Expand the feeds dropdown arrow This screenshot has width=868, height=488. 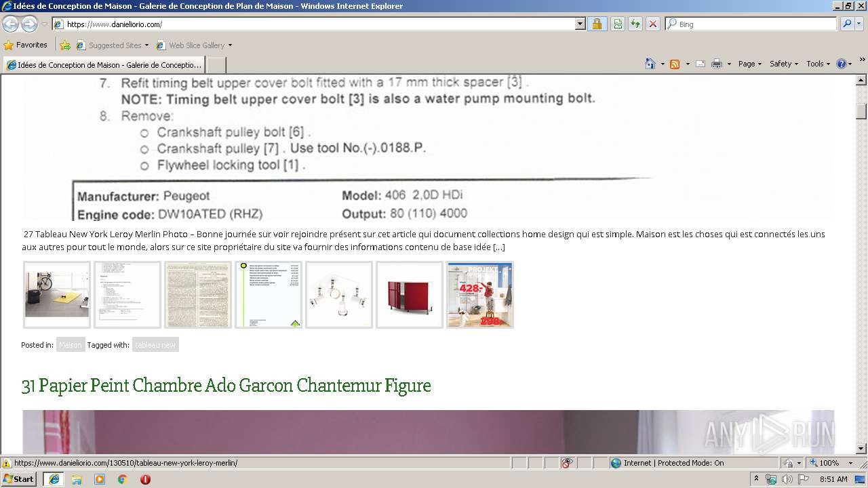coord(688,64)
